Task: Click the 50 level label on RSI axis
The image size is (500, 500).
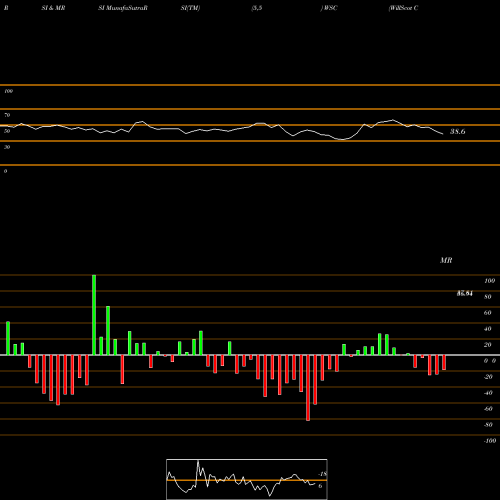Action: [7, 131]
